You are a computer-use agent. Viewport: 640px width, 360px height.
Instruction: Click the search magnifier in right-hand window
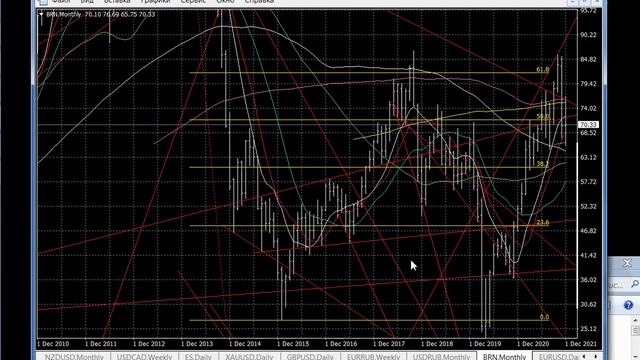pyautogui.click(x=635, y=284)
